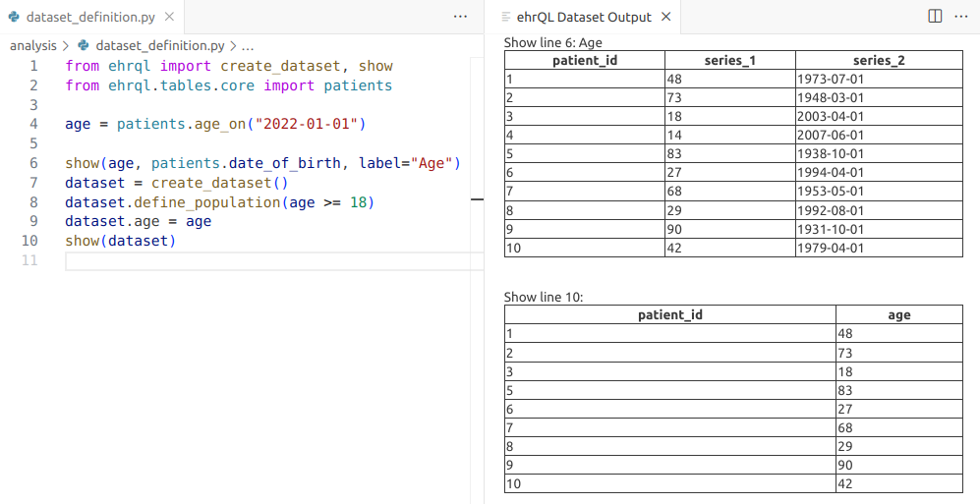Split the ehrQL output editor to the right
Viewport: 980px width, 504px height.
click(935, 17)
